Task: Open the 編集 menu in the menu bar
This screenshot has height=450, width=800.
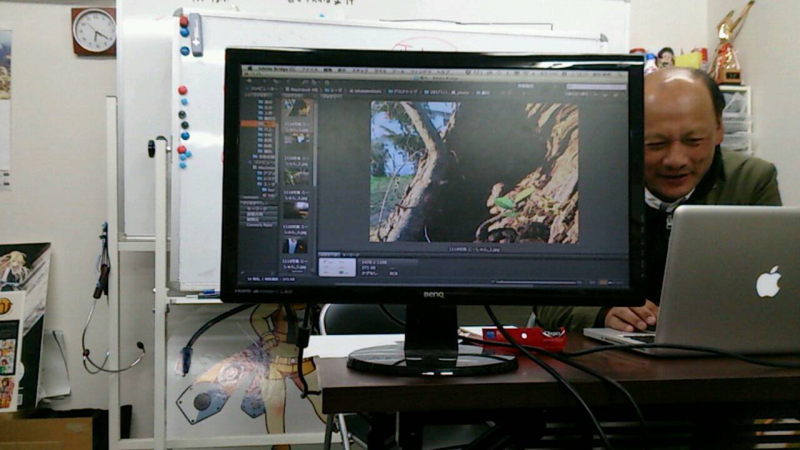Action: coord(328,70)
